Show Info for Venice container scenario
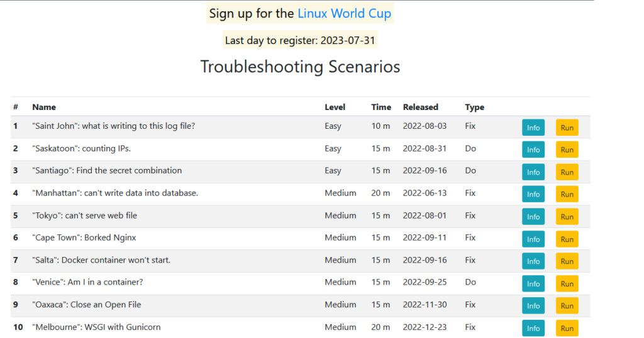644x338 pixels. click(x=533, y=283)
